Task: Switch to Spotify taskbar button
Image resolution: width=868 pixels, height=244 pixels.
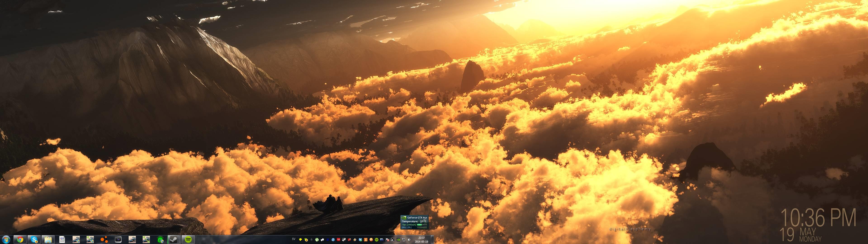Action: coord(188,240)
